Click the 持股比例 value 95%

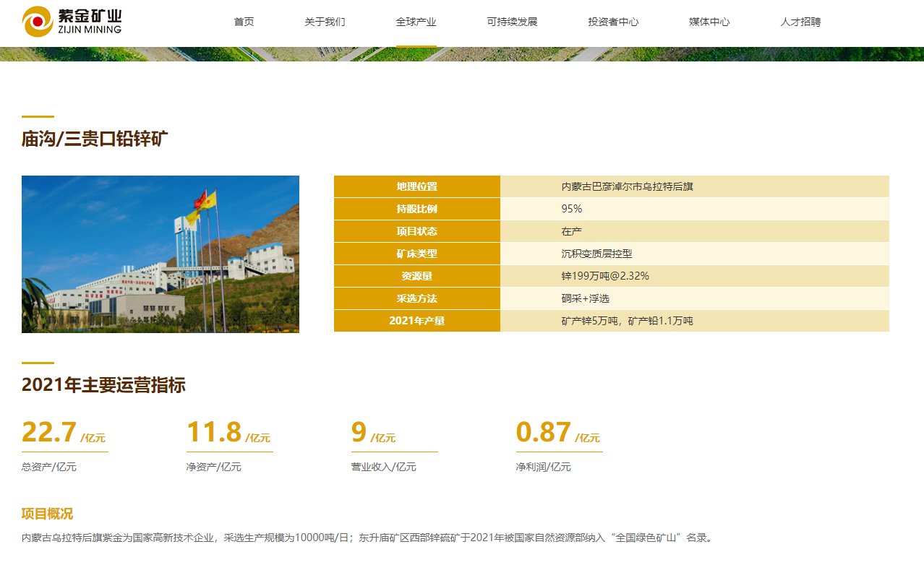point(572,209)
